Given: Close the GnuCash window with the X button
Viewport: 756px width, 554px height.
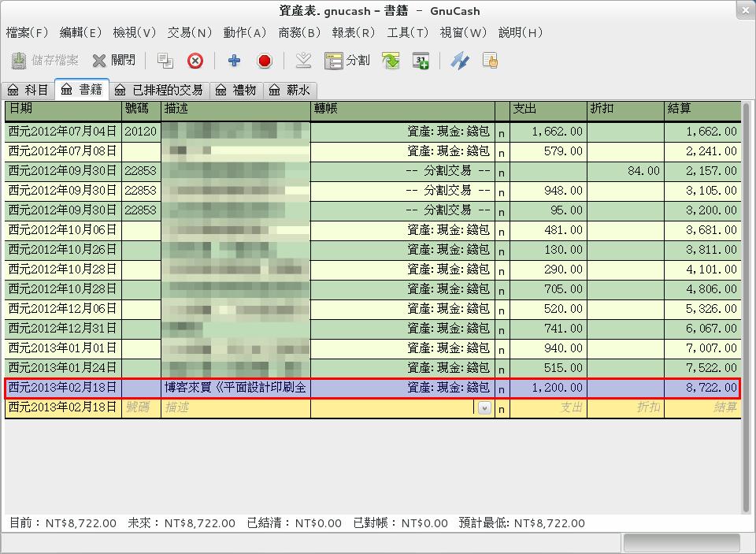Looking at the screenshot, I should (745, 10).
